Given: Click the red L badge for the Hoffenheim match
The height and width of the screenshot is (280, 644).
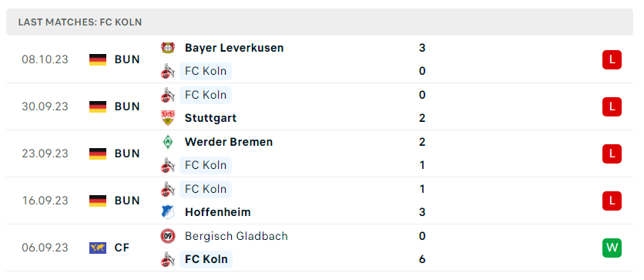Looking at the screenshot, I should tap(612, 201).
